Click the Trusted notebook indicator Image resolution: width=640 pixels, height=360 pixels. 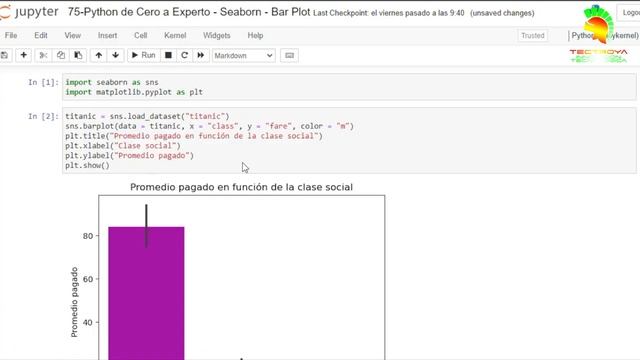pyautogui.click(x=533, y=36)
